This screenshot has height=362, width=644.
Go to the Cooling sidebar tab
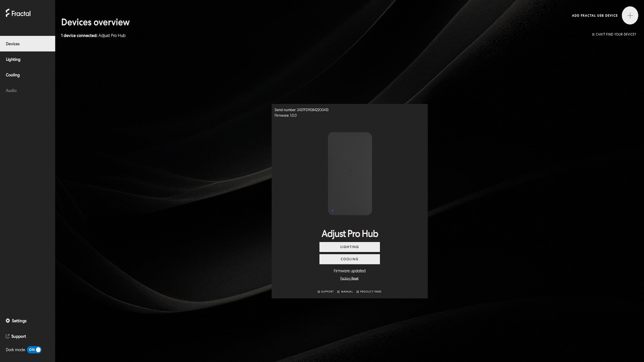(x=13, y=75)
